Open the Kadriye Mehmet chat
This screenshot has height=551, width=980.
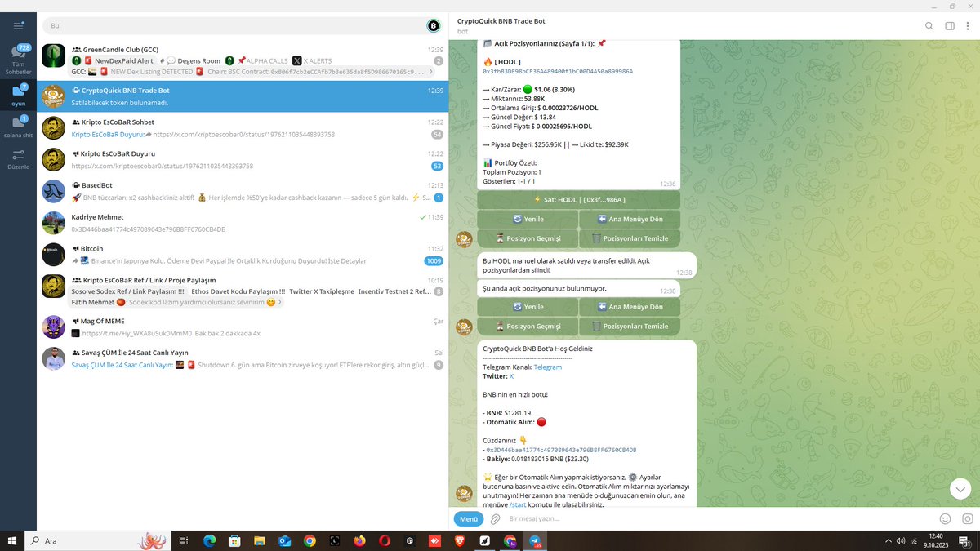(x=243, y=223)
